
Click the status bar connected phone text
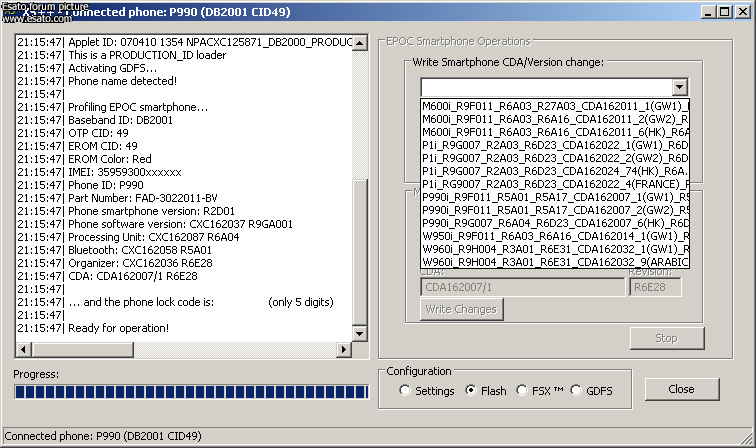point(103,436)
